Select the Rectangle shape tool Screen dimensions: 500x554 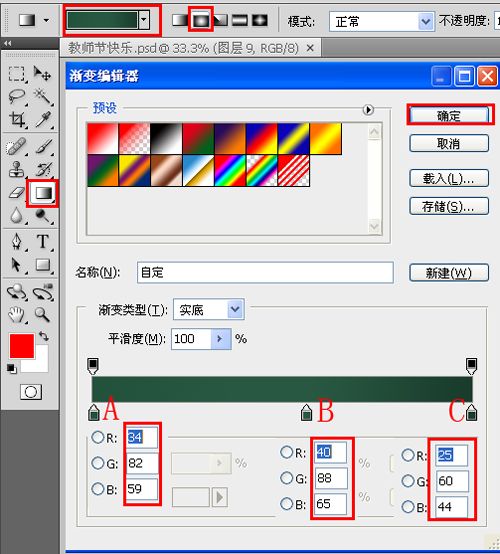coord(43,265)
